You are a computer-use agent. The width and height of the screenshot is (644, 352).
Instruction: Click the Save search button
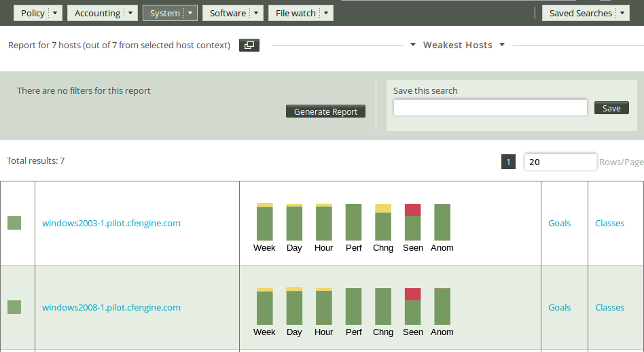(x=611, y=108)
